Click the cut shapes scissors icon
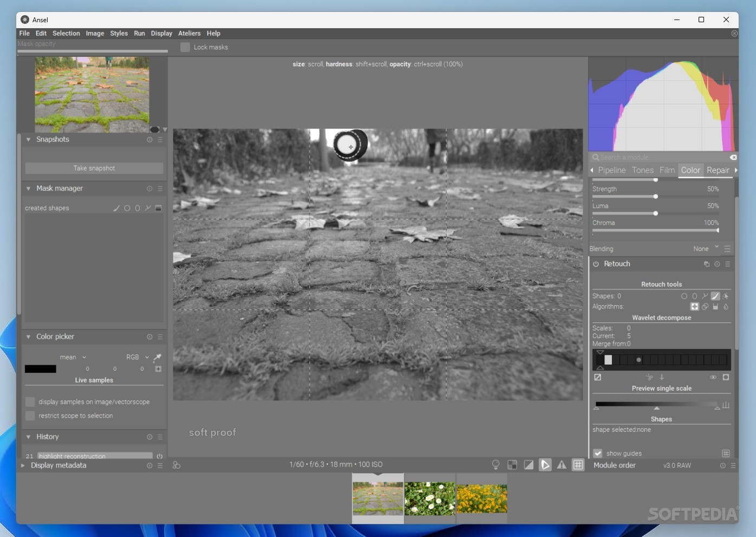The image size is (756, 537). click(650, 377)
